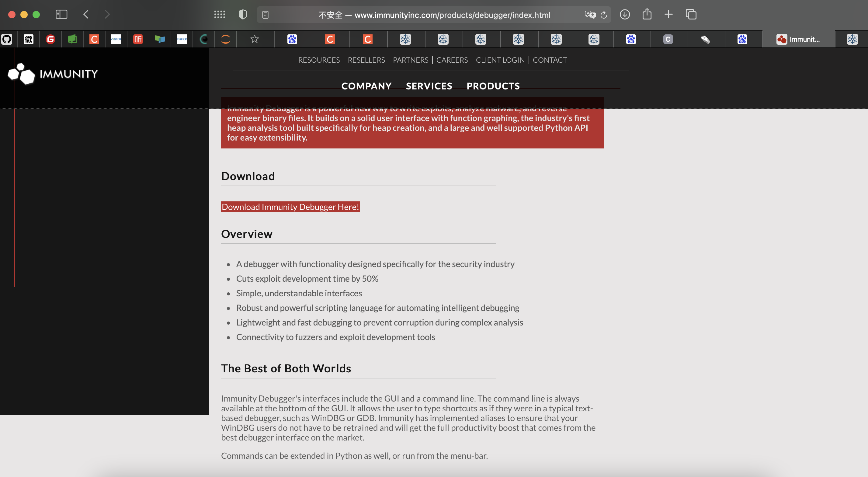The width and height of the screenshot is (868, 477).
Task: Open the privacy report shield icon
Action: 243,14
